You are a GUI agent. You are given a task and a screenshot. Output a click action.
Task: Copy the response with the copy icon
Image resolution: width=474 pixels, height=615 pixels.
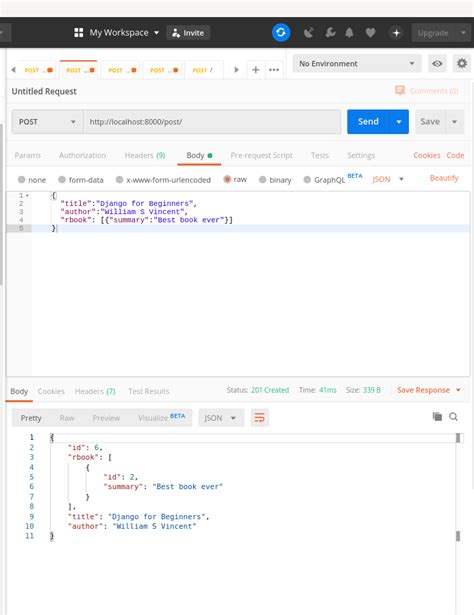(x=437, y=417)
